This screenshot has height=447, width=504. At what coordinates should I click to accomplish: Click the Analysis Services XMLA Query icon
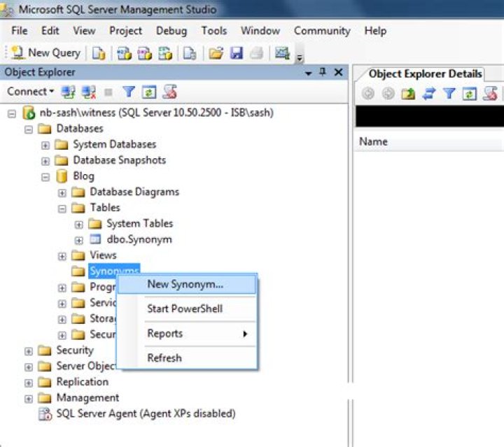point(165,53)
